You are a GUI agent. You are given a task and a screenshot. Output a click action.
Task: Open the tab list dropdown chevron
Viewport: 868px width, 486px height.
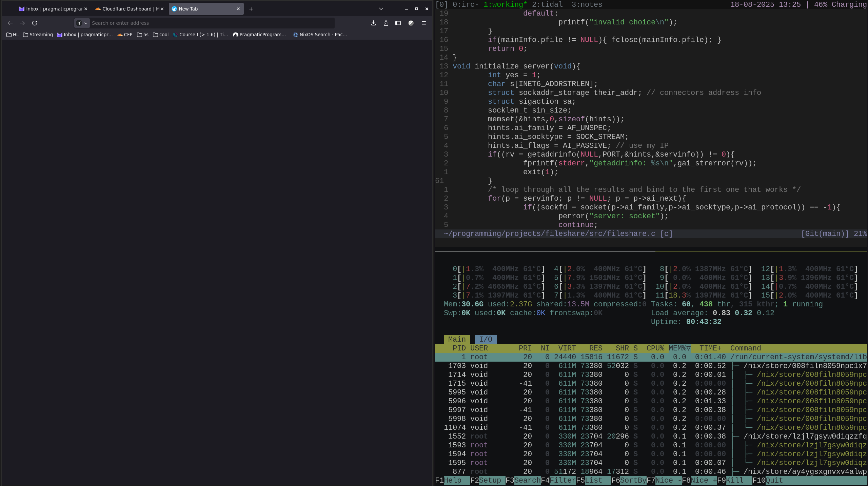point(381,9)
